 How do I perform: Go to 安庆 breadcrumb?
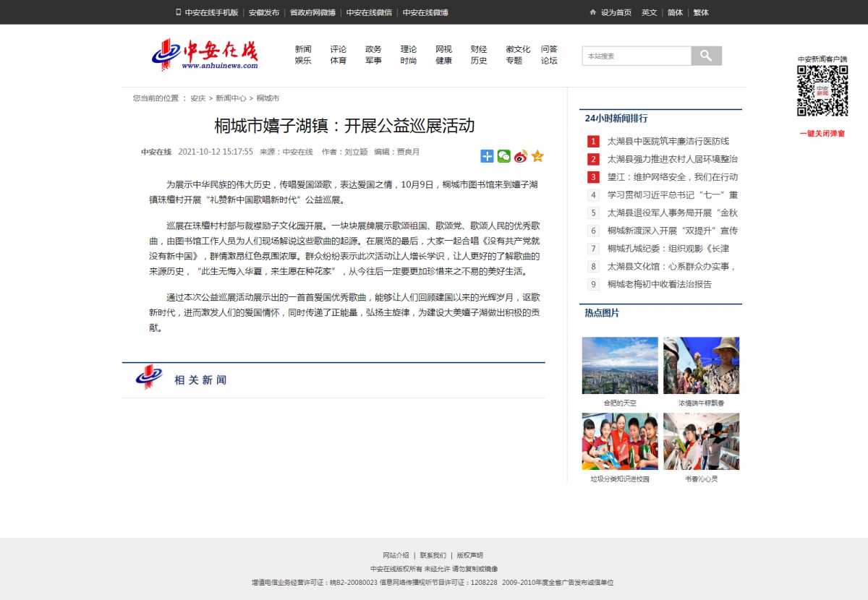[198, 98]
